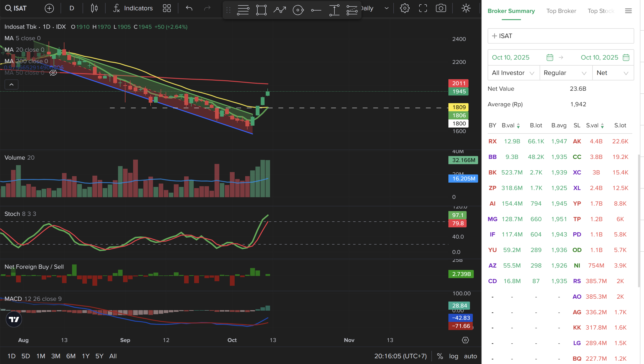Image resolution: width=644 pixels, height=364 pixels.
Task: Click the undo arrow icon
Action: pos(189,8)
